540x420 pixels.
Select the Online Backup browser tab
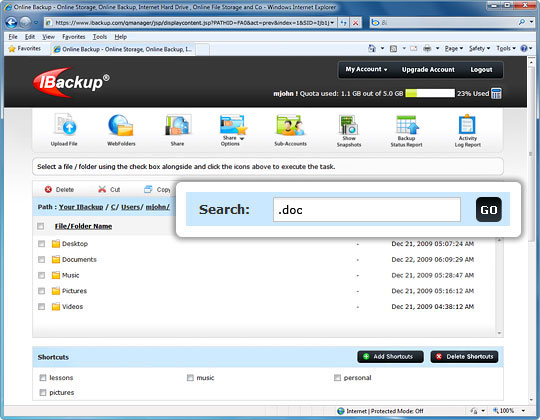123,49
